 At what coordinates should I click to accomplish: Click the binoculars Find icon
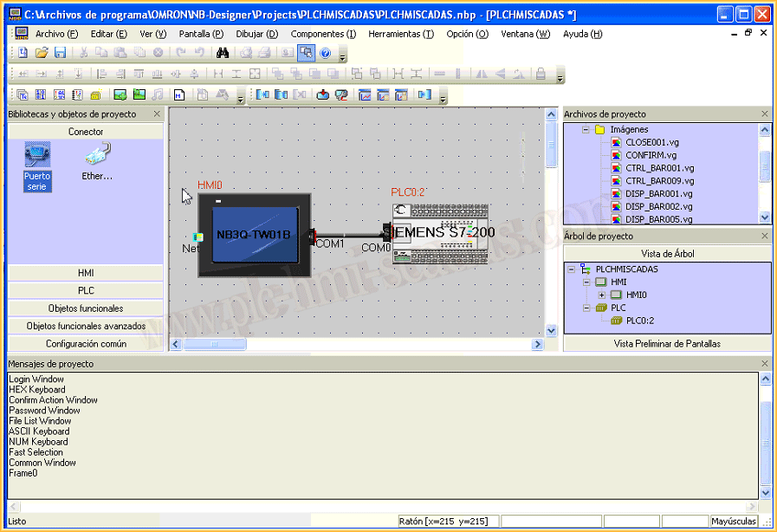click(x=222, y=53)
